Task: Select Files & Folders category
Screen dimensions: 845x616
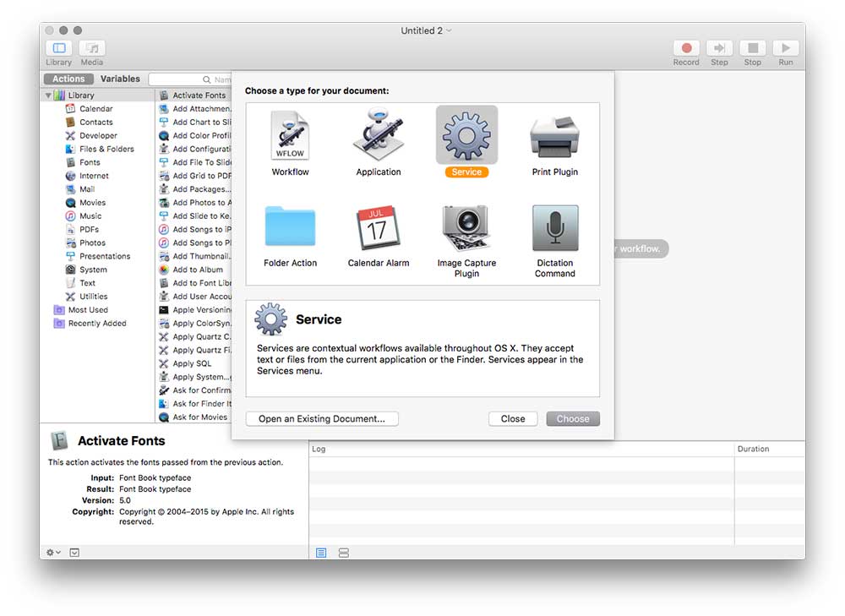Action: (x=106, y=150)
